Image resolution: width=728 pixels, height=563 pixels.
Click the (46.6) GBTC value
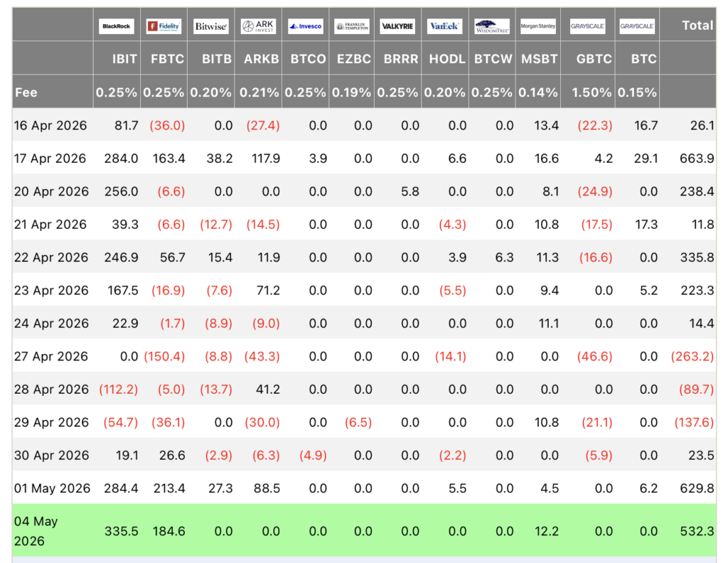595,356
